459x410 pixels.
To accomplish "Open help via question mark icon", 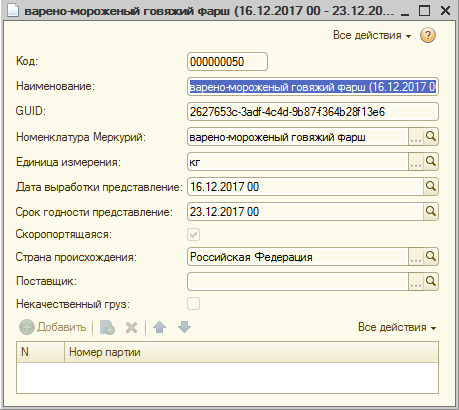I will click(x=428, y=35).
